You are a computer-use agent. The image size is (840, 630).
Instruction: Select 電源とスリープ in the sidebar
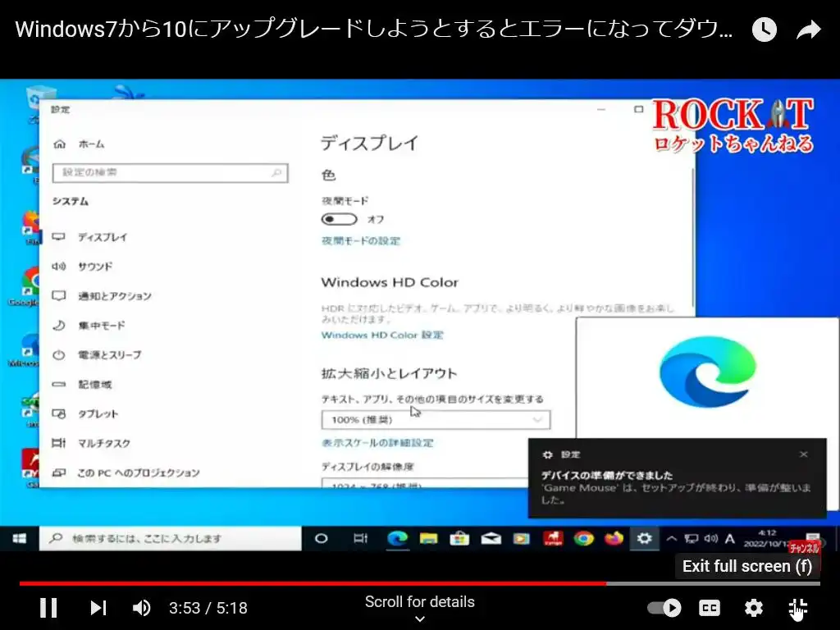[97, 354]
